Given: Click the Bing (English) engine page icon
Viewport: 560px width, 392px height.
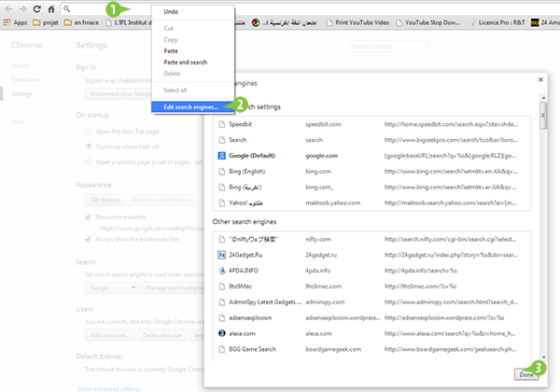Looking at the screenshot, I should coord(222,172).
